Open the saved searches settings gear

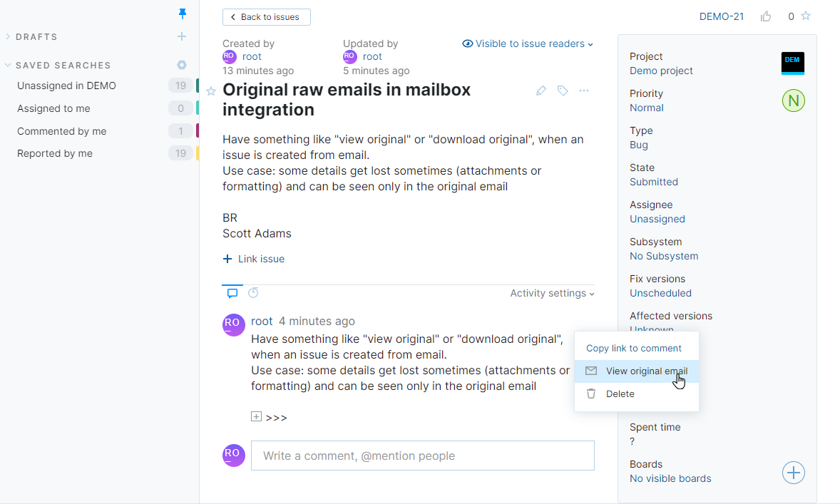pyautogui.click(x=182, y=65)
